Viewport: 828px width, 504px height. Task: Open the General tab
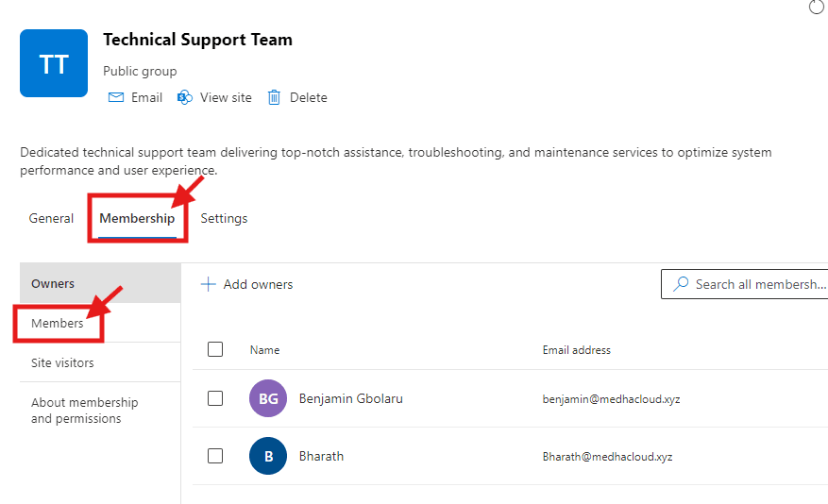(x=51, y=218)
